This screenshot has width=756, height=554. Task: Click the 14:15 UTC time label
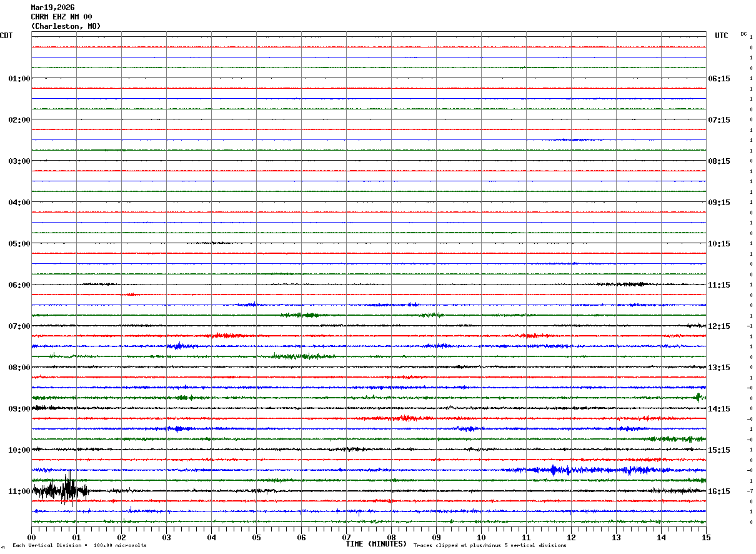coord(719,409)
